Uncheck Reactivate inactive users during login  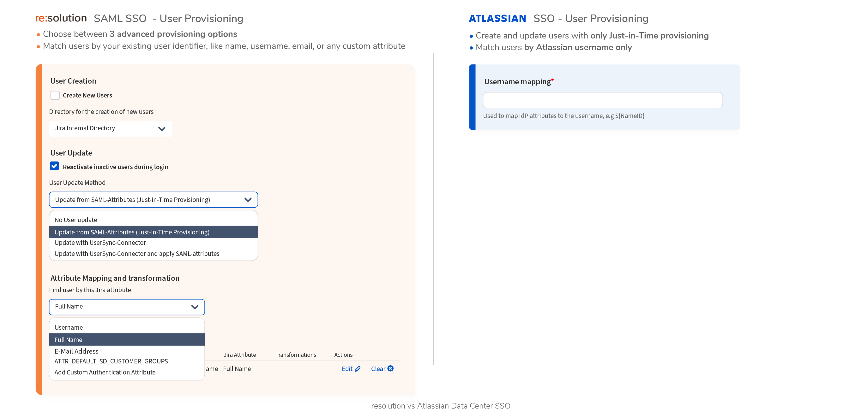click(x=54, y=166)
